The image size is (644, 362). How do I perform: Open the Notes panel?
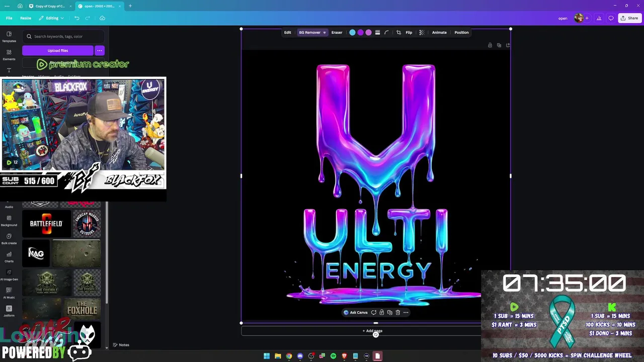pyautogui.click(x=121, y=345)
